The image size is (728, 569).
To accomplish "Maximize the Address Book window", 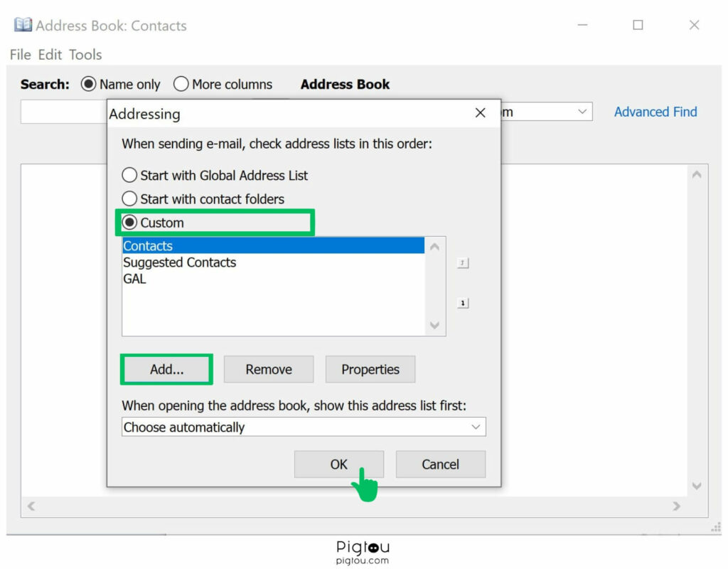I will [638, 25].
